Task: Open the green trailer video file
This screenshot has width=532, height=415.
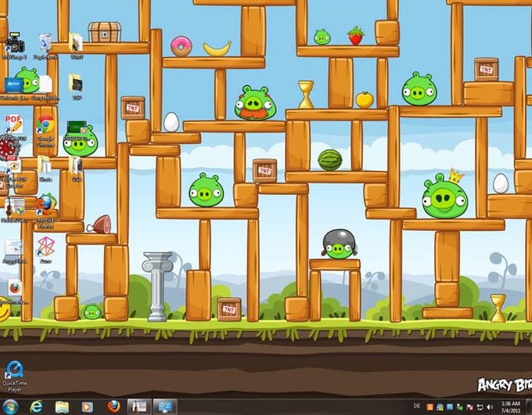Action: pyautogui.click(x=77, y=128)
